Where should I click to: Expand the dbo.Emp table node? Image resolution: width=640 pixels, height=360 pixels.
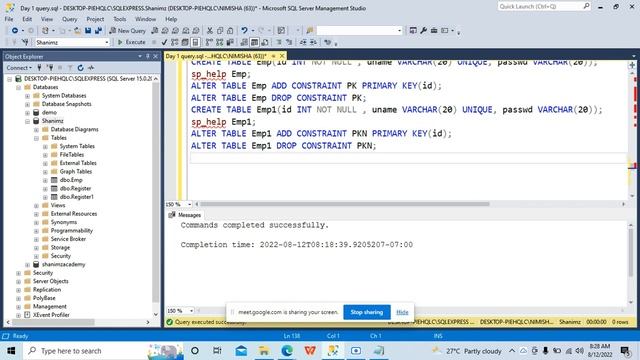[45, 180]
